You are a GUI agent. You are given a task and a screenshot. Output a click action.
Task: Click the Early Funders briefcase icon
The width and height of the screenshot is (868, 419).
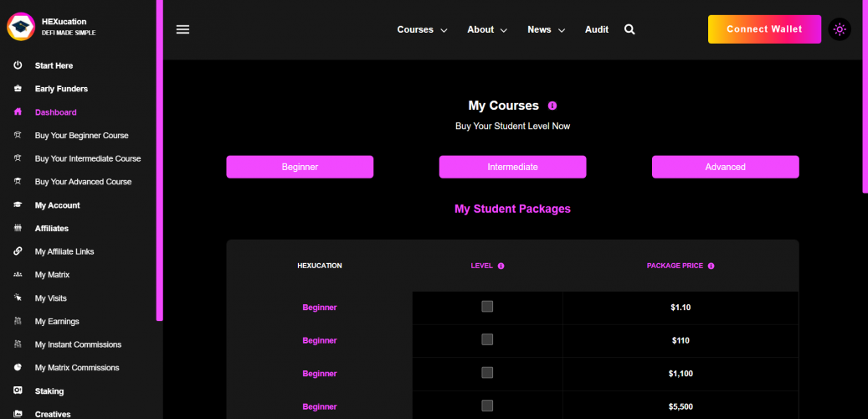pyautogui.click(x=18, y=89)
